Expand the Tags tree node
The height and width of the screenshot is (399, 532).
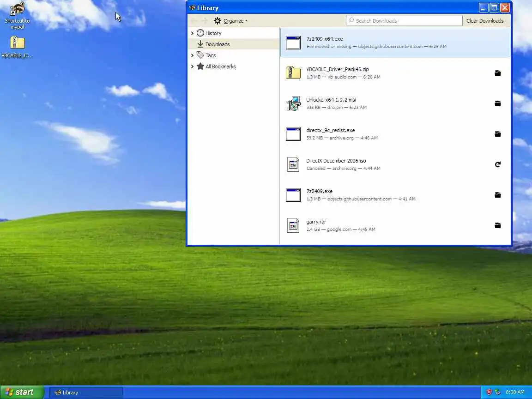pyautogui.click(x=193, y=55)
